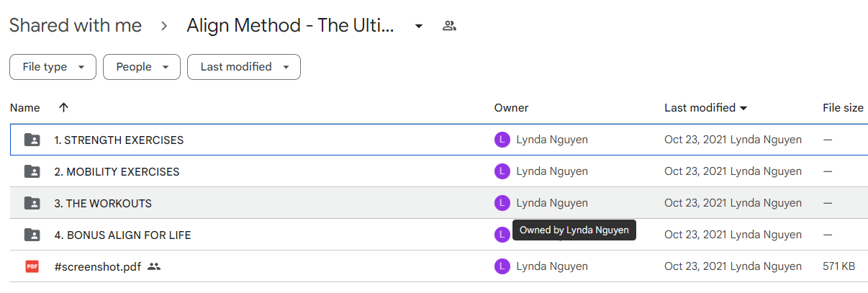Click owner avatar in 3. THE WORKOUTS row
Image resolution: width=868 pixels, height=293 pixels.
[x=502, y=203]
